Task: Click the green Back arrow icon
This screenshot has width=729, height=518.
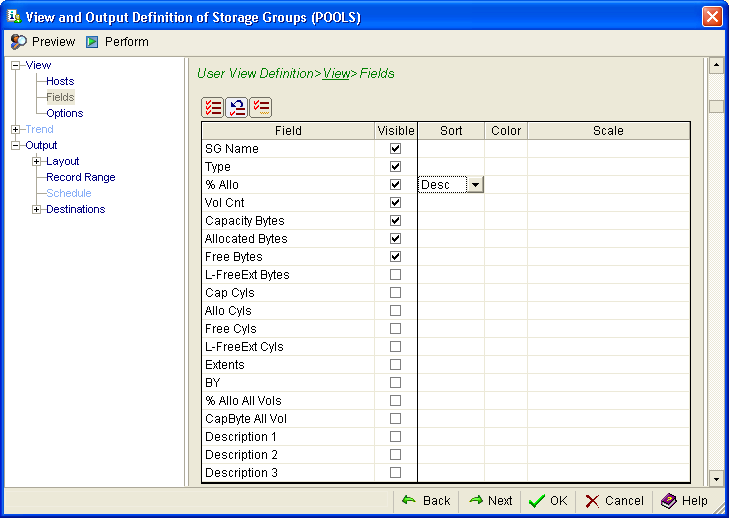Action: (x=409, y=500)
